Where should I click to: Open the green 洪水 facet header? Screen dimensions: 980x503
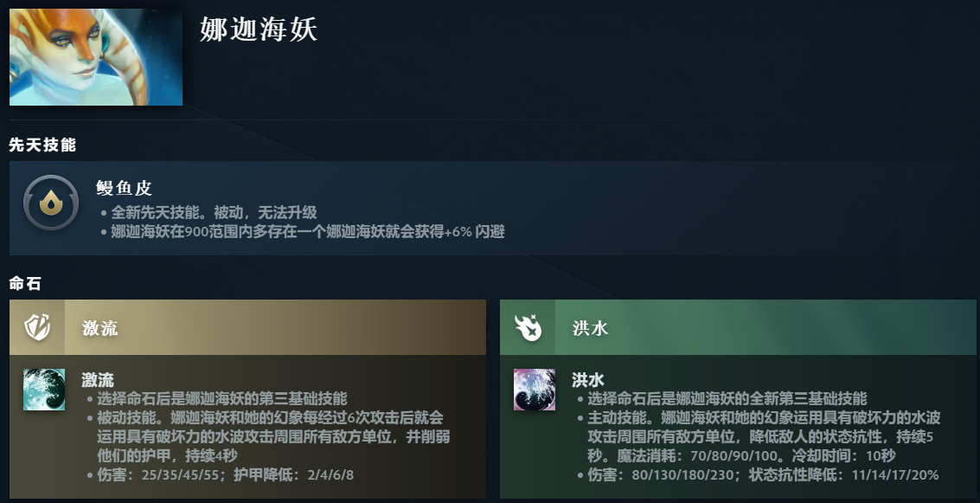[738, 327]
